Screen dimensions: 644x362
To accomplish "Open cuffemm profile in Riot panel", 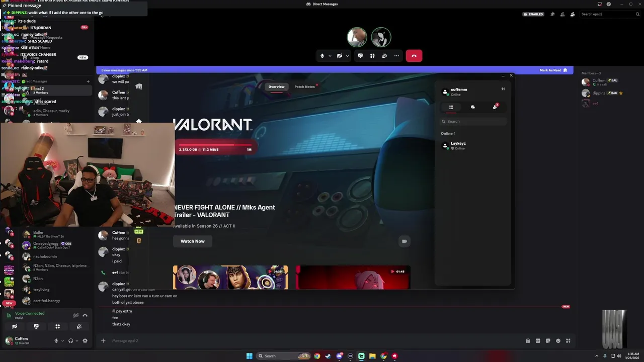I will click(454, 92).
